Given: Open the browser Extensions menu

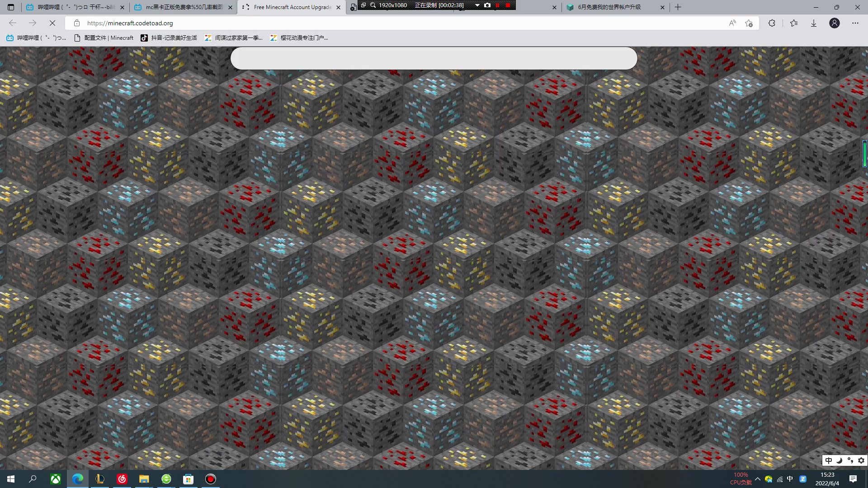Looking at the screenshot, I should point(772,23).
